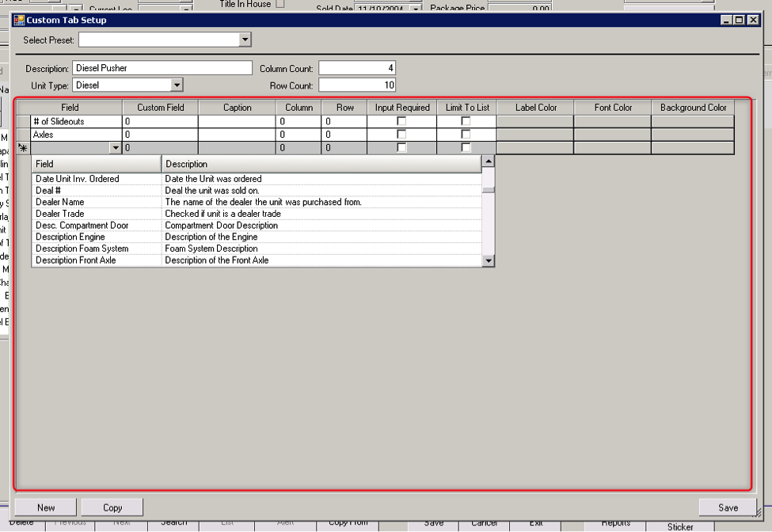Click the asterisk new-row indicator
Image resolution: width=772 pixels, height=532 pixels.
tap(23, 147)
